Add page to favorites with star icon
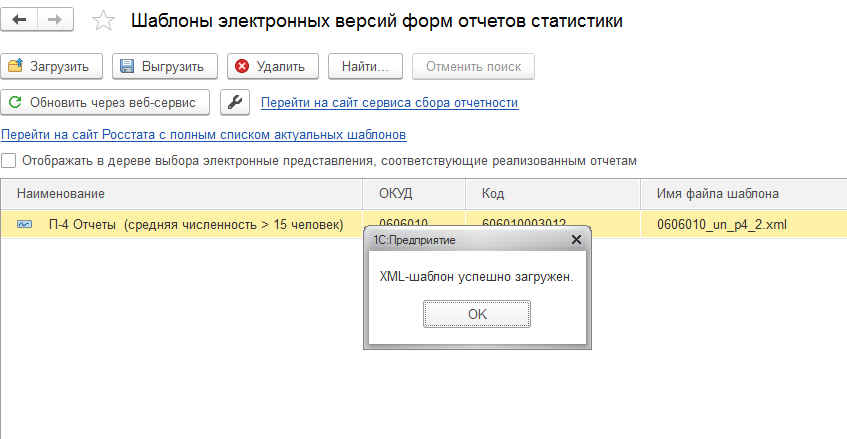The width and height of the screenshot is (847, 439). pyautogui.click(x=103, y=21)
